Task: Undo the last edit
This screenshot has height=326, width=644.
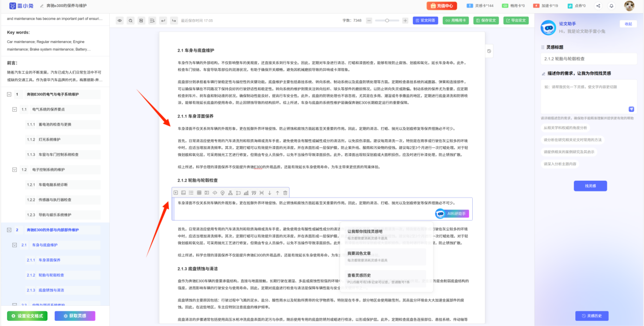Action: click(x=163, y=20)
